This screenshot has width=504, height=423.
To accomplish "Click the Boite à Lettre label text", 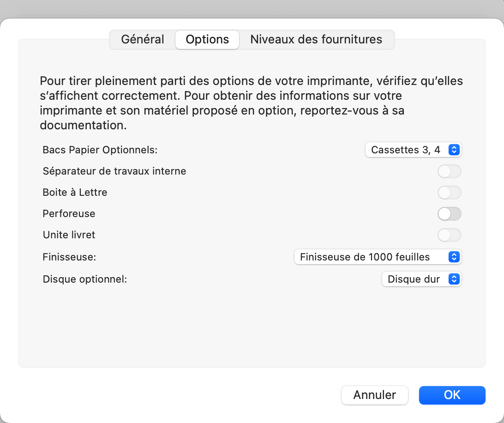I will click(75, 193).
